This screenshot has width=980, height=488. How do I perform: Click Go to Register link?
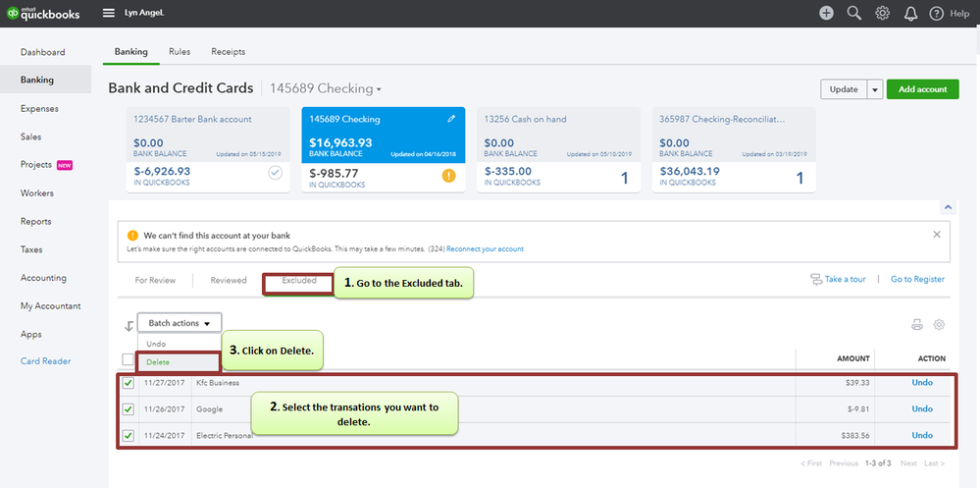(x=917, y=279)
